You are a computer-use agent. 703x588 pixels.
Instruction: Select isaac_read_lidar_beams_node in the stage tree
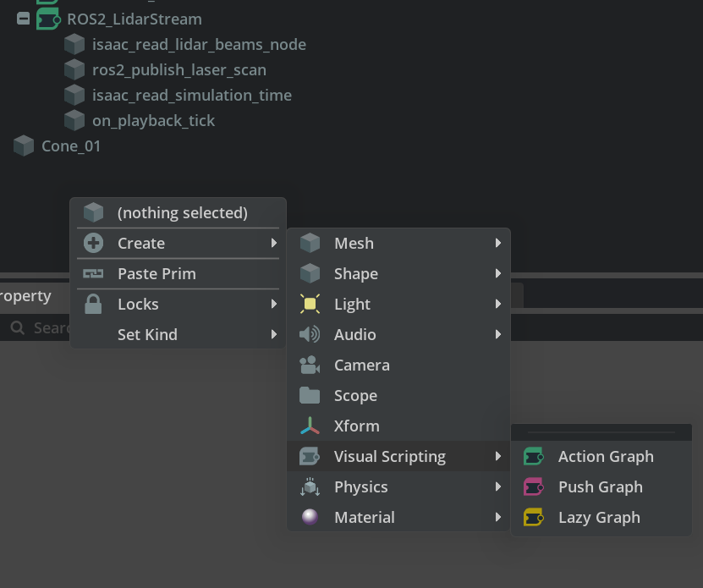click(x=199, y=44)
